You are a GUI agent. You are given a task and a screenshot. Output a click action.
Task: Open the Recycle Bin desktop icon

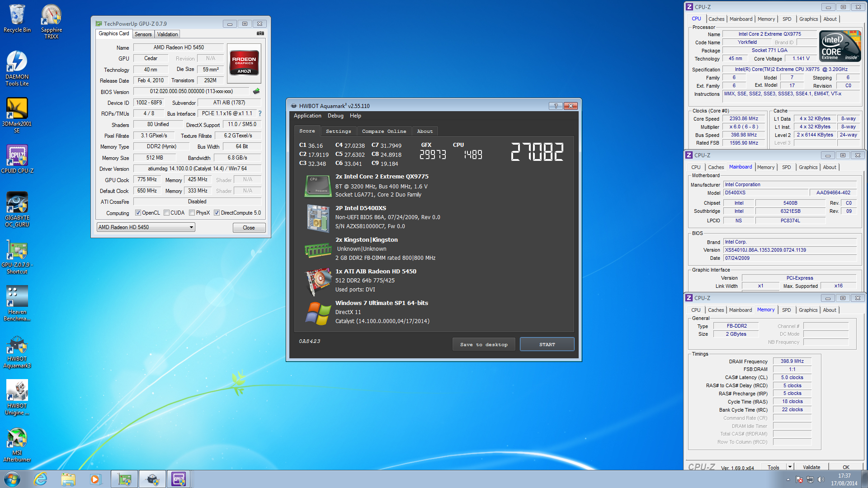point(17,18)
